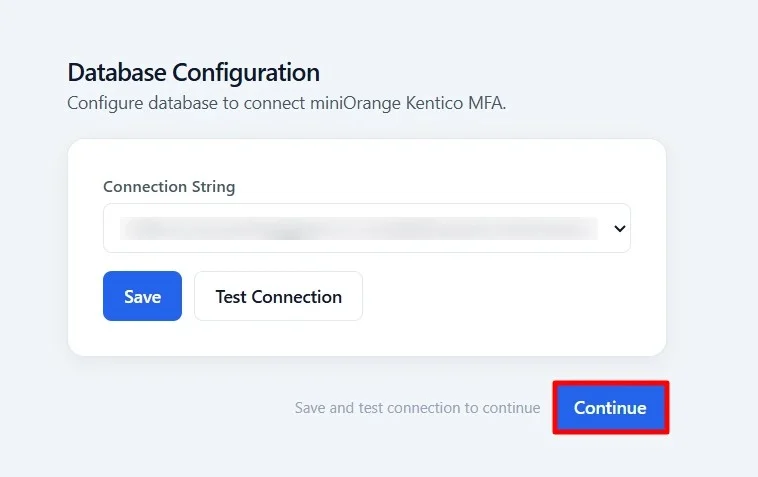Click the 'Connection String' label
Viewport: 758px width, 477px height.
(169, 187)
